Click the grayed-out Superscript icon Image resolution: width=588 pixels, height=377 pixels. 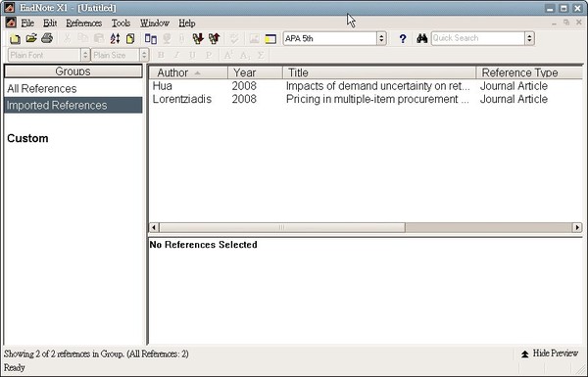tap(228, 55)
